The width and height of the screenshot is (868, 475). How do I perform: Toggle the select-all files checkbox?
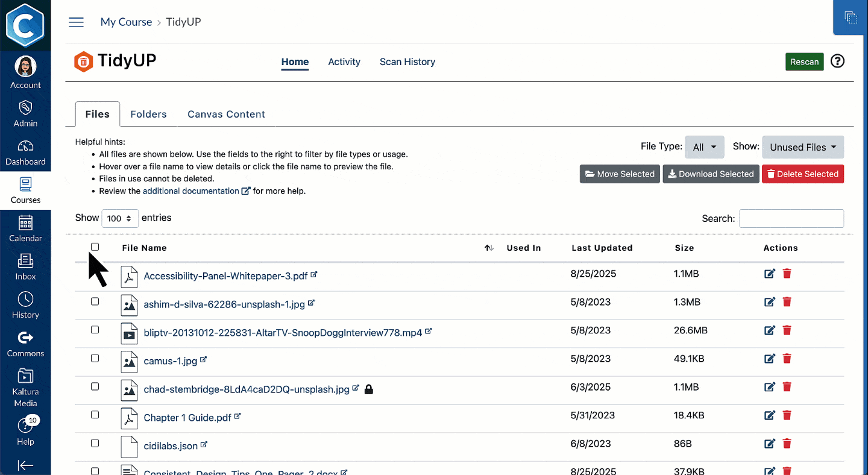point(95,247)
